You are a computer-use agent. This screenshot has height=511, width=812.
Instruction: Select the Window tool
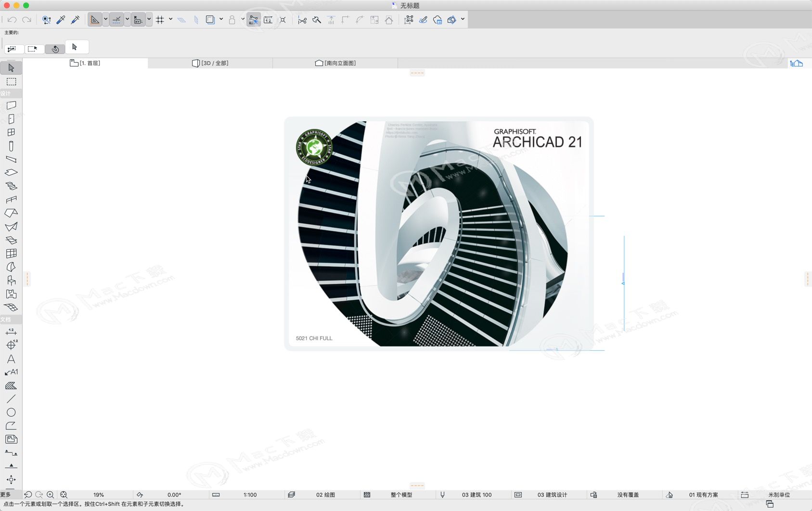pos(11,132)
